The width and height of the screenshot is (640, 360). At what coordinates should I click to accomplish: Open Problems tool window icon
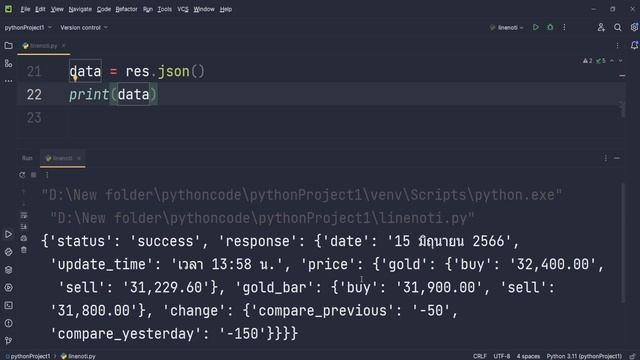(x=8, y=323)
